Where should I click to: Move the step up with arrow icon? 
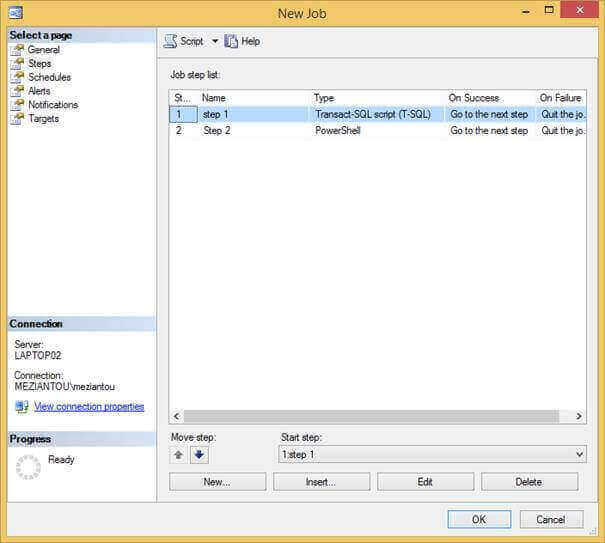click(x=179, y=455)
